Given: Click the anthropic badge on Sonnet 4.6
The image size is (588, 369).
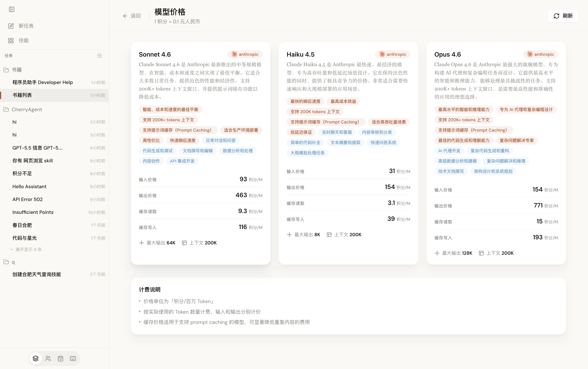Looking at the screenshot, I should pyautogui.click(x=245, y=54).
